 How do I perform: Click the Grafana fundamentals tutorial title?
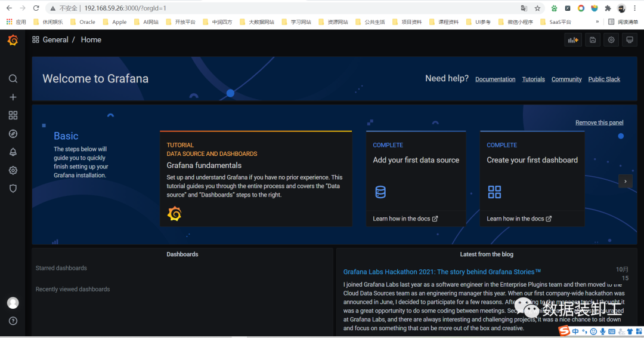click(x=204, y=165)
